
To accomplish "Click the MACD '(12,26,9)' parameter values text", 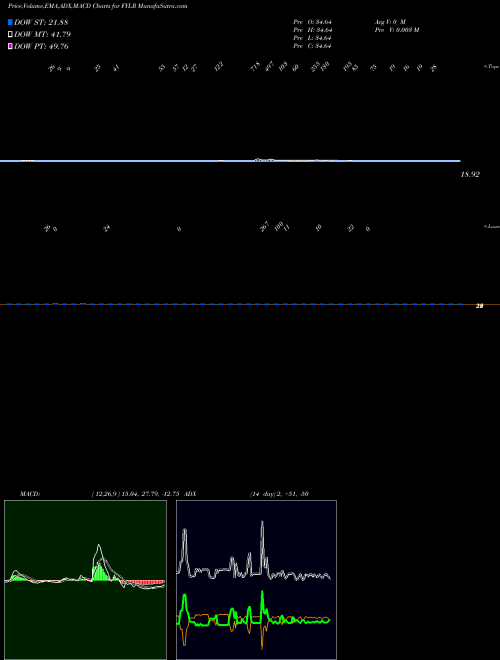I will tap(134, 494).
